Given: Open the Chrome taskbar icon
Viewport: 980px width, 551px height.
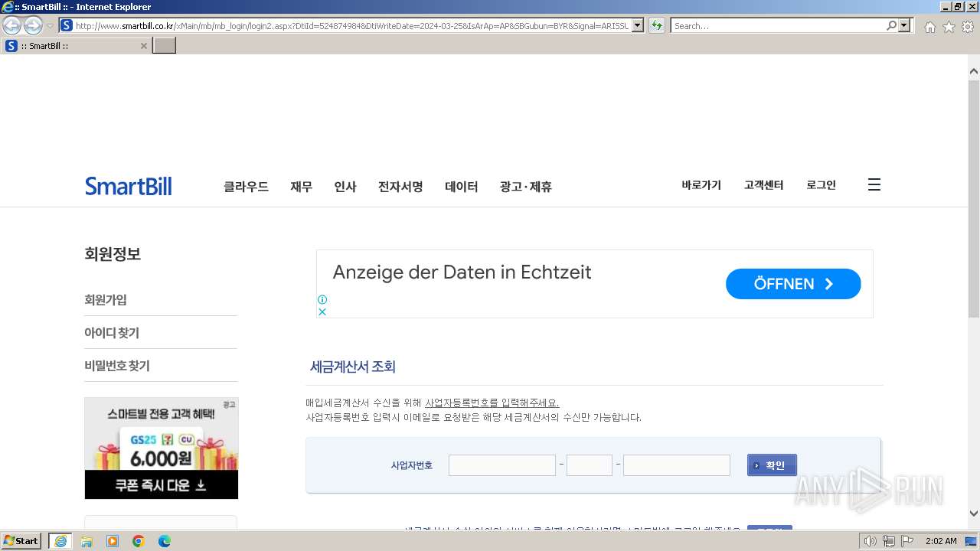Looking at the screenshot, I should point(139,541).
